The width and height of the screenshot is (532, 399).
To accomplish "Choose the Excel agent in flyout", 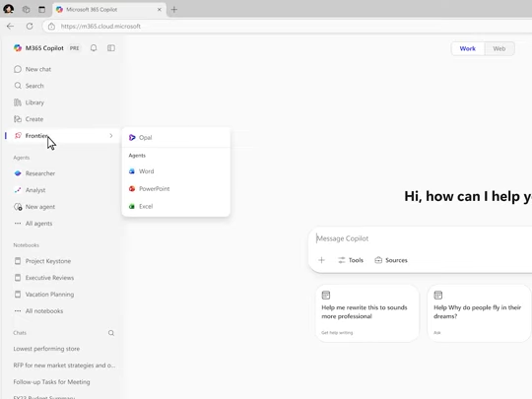I will [x=176, y=206].
